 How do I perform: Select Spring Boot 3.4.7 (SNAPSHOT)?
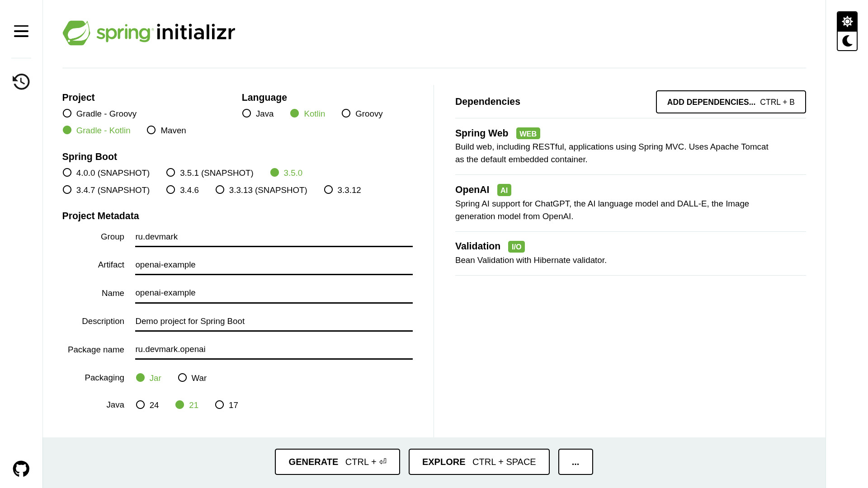point(106,190)
